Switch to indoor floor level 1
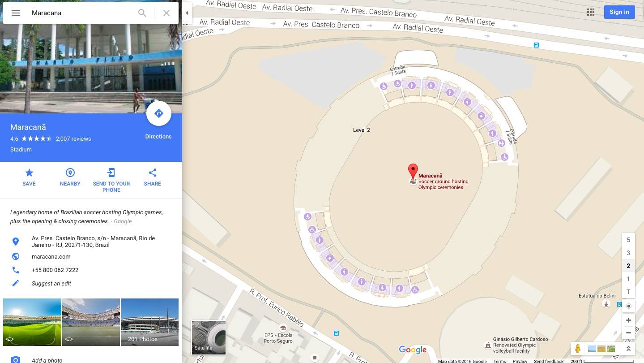The image size is (644, 363). click(628, 279)
